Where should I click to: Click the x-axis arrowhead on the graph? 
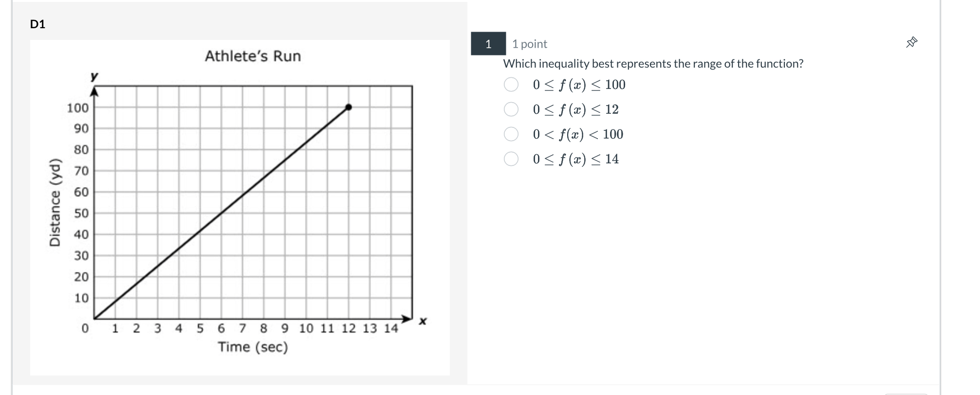407,319
